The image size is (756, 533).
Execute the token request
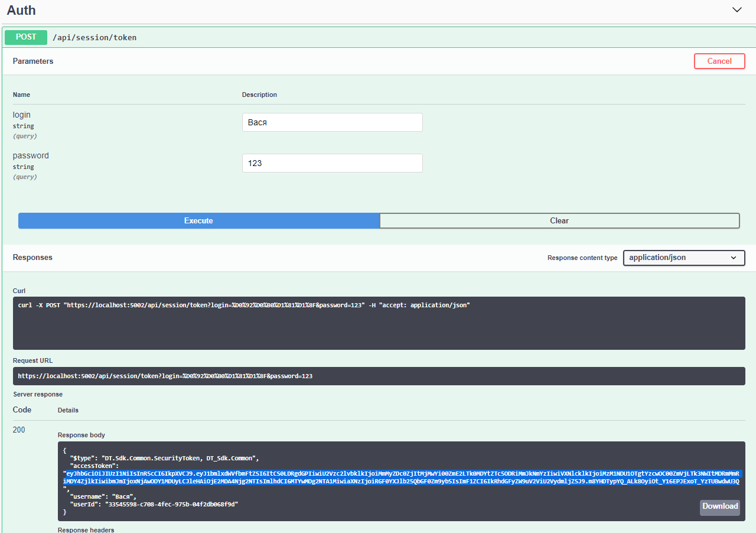coord(198,221)
